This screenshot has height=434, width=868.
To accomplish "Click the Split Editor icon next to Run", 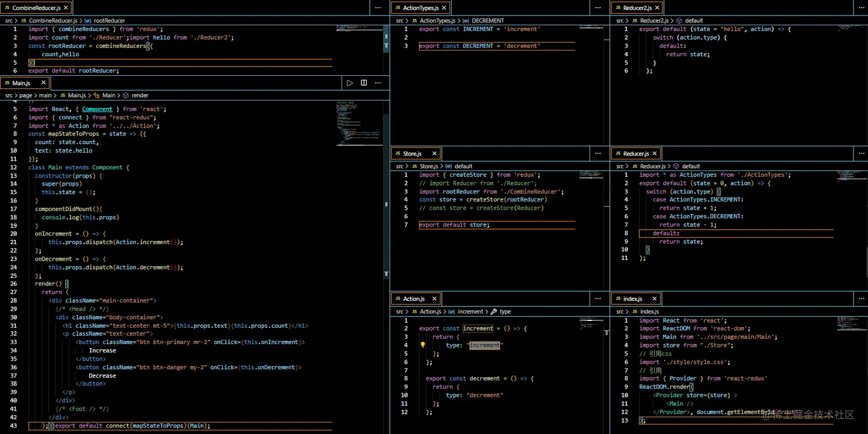I will point(363,83).
